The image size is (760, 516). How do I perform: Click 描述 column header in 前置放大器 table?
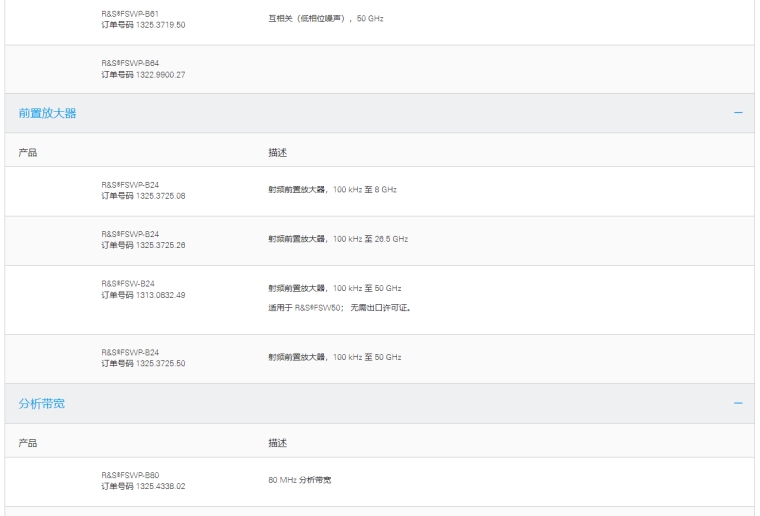(x=277, y=153)
